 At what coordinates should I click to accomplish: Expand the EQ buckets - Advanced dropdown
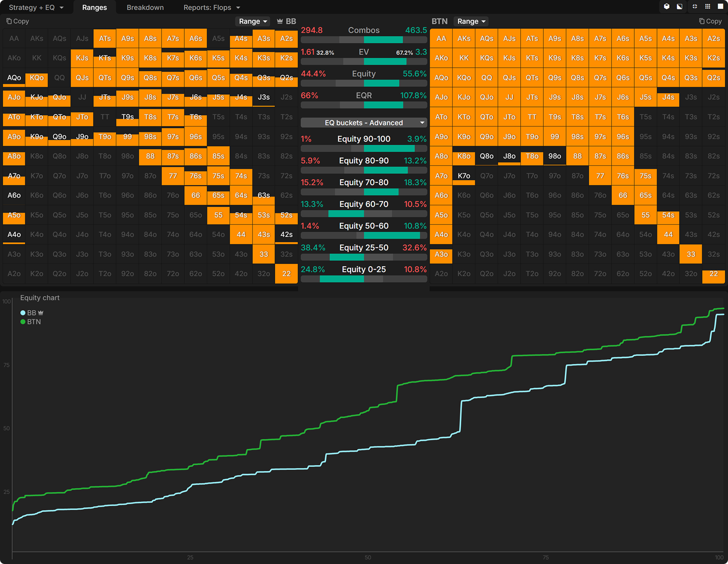coord(364,123)
